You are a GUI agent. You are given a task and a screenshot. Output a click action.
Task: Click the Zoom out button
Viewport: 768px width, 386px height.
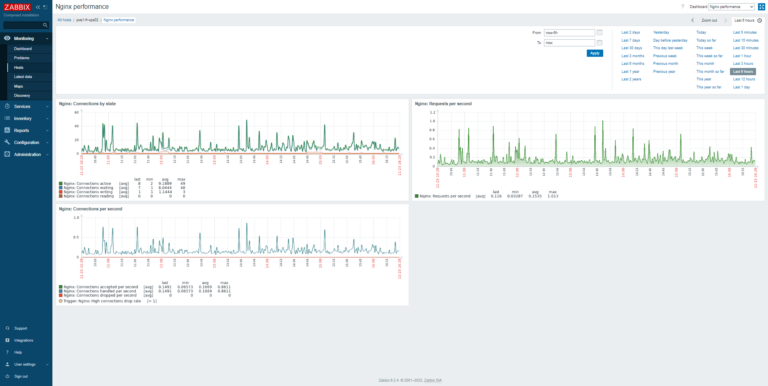709,21
